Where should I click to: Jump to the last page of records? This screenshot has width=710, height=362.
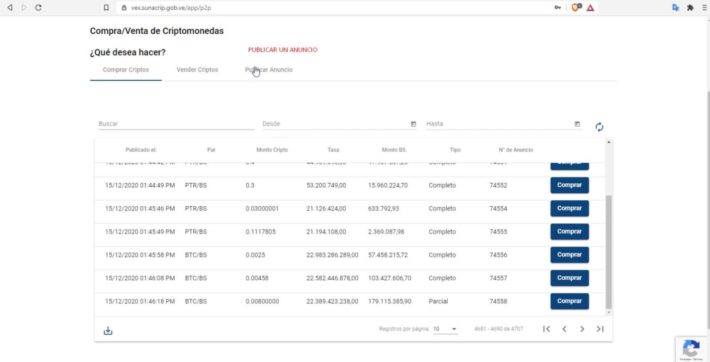(600, 329)
